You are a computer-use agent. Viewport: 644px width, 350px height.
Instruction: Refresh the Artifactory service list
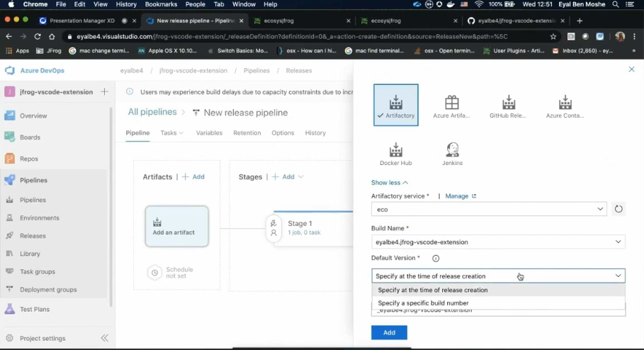(618, 209)
